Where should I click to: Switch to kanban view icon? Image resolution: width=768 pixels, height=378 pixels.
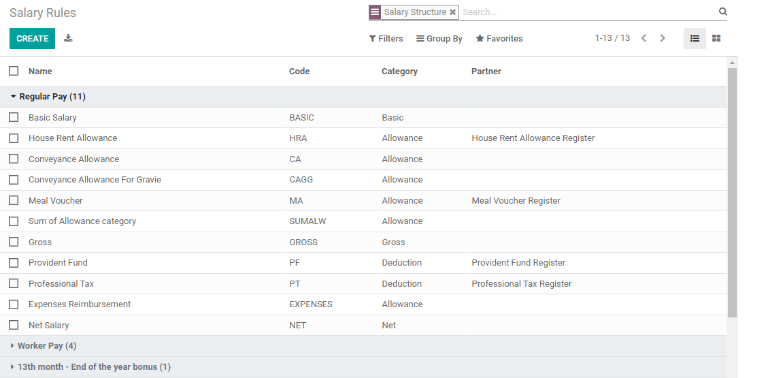pos(716,38)
